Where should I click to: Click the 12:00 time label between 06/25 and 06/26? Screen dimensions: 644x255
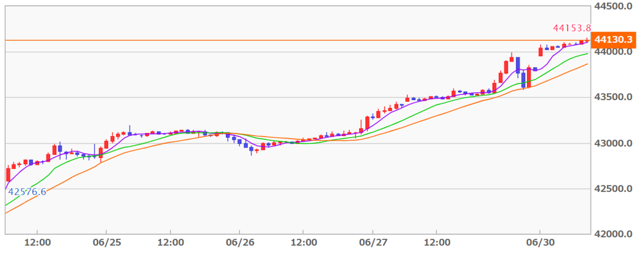(x=170, y=243)
